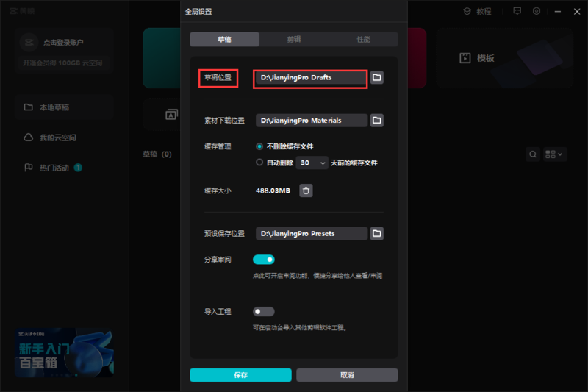The width and height of the screenshot is (588, 392).
Task: Select 自动删除 radio option
Action: pos(259,163)
